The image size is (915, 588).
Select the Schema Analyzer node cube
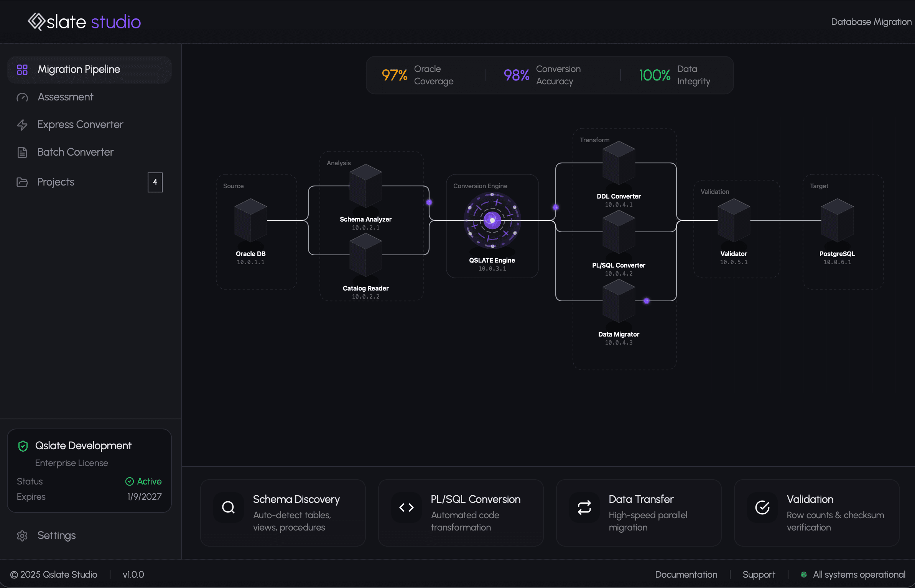tap(365, 186)
